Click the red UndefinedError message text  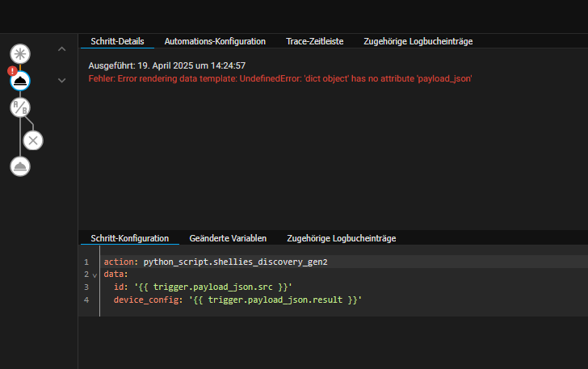[279, 79]
